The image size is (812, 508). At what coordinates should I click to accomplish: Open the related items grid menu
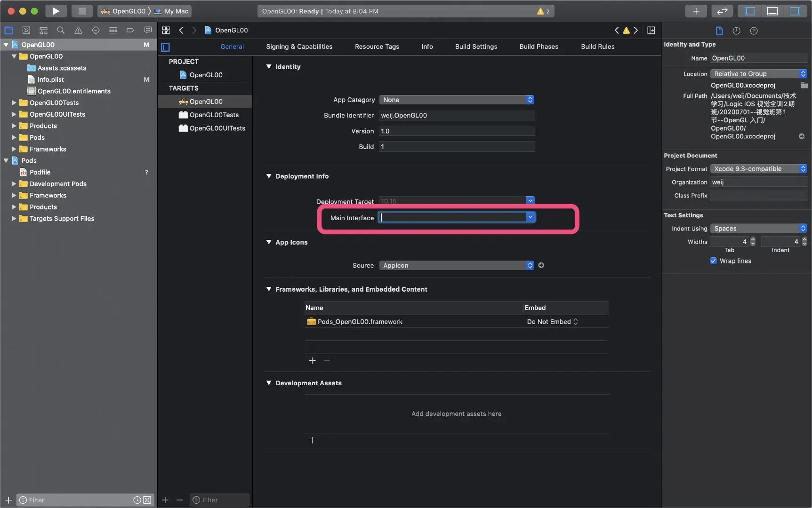166,30
